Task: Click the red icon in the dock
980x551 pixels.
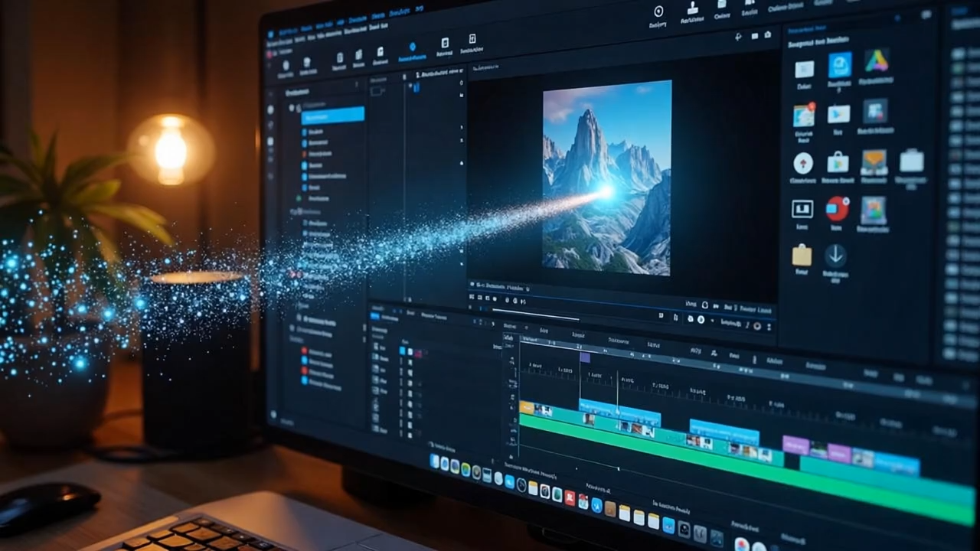Action: coord(570,498)
